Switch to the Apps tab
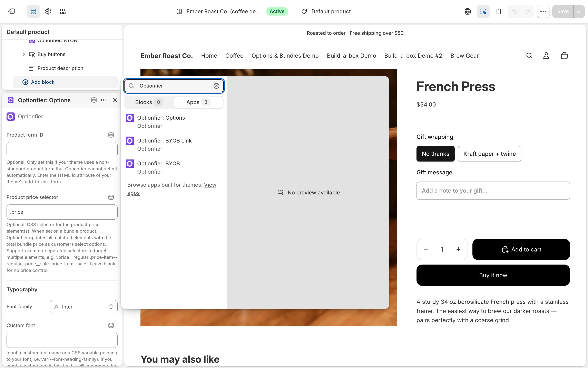 (x=198, y=102)
